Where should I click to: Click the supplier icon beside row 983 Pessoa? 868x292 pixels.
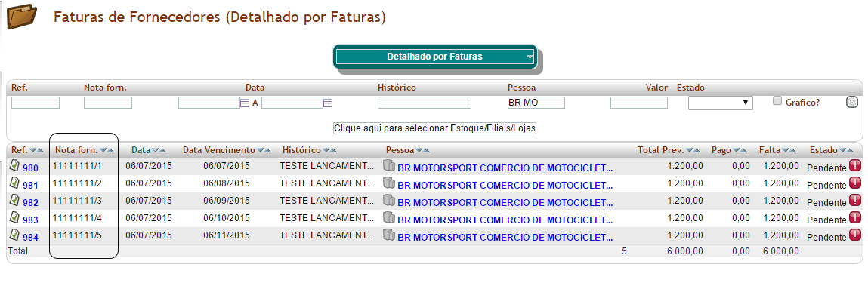pos(389,217)
